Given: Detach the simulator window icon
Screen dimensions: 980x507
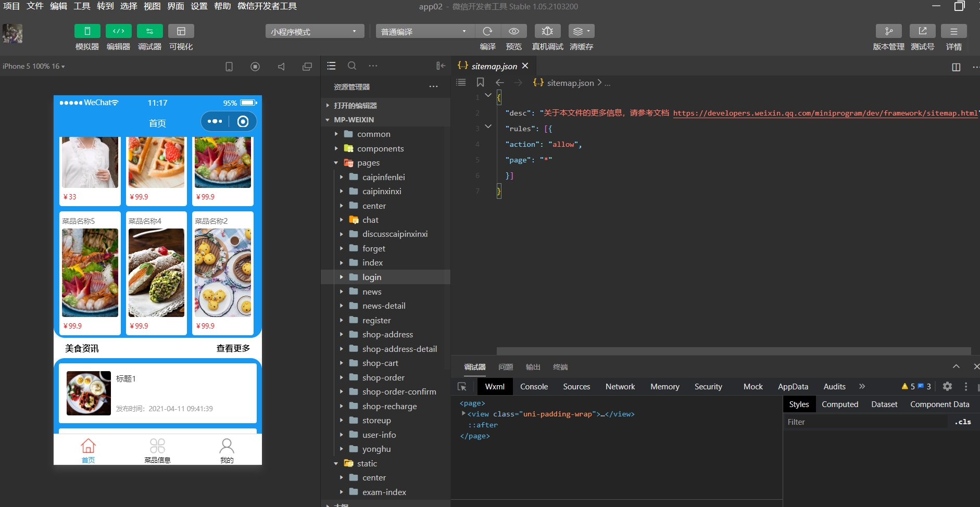Looking at the screenshot, I should click(x=307, y=67).
